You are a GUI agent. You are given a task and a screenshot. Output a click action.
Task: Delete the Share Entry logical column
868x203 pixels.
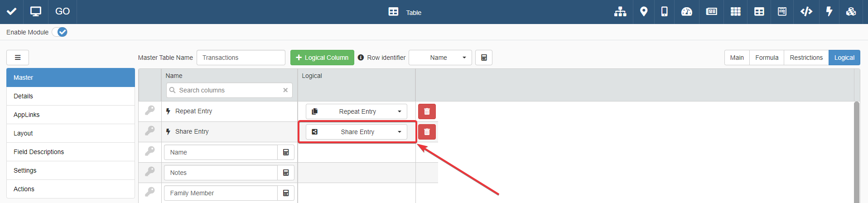coord(427,132)
